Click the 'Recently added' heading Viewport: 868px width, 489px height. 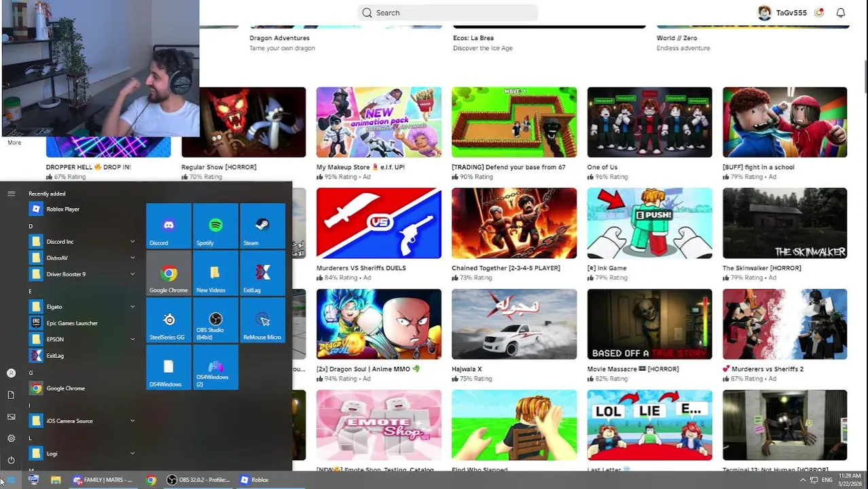coord(47,194)
